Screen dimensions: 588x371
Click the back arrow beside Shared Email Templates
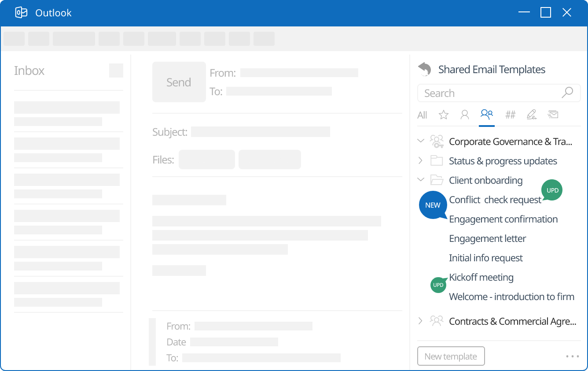point(424,69)
